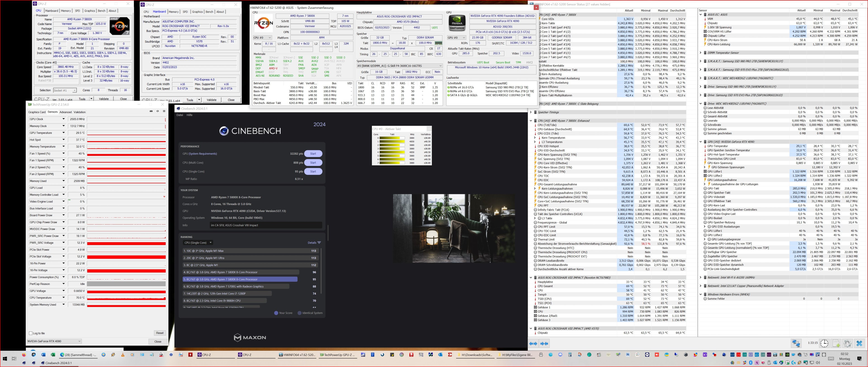Open the CPU (Single Core) ranking dropdown

pyautogui.click(x=198, y=243)
